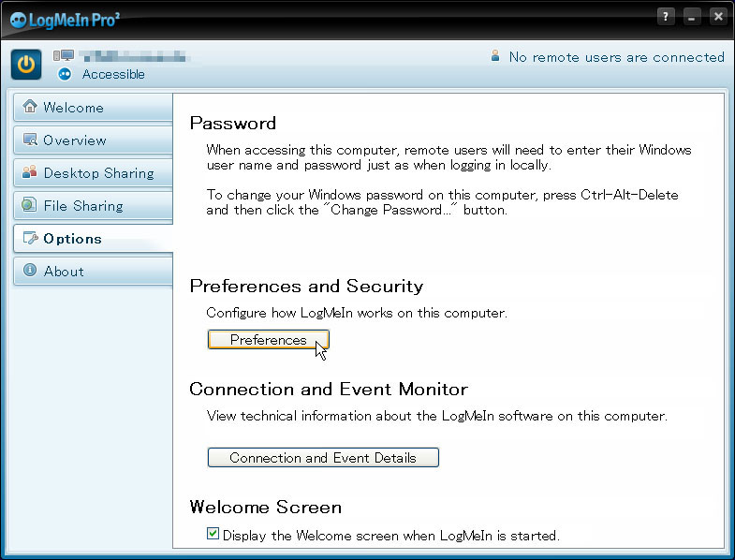Viewport: 735px width, 560px height.
Task: Click the 'No remote users are connected' text
Action: pos(616,57)
